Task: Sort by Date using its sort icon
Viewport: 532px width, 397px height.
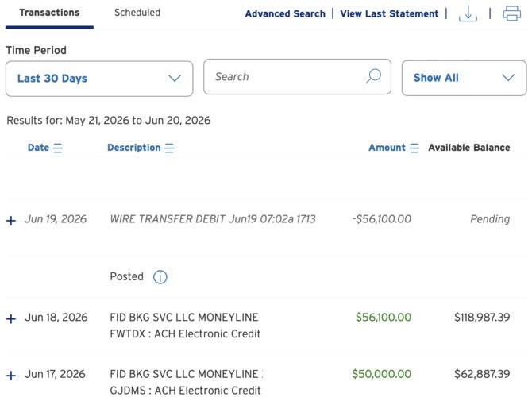Action: [x=58, y=148]
